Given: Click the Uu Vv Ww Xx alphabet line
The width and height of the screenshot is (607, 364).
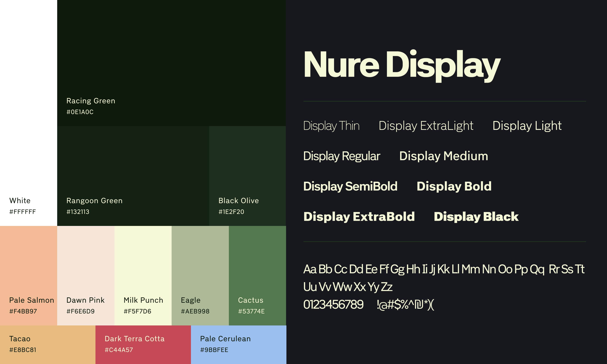Looking at the screenshot, I should point(348,287).
